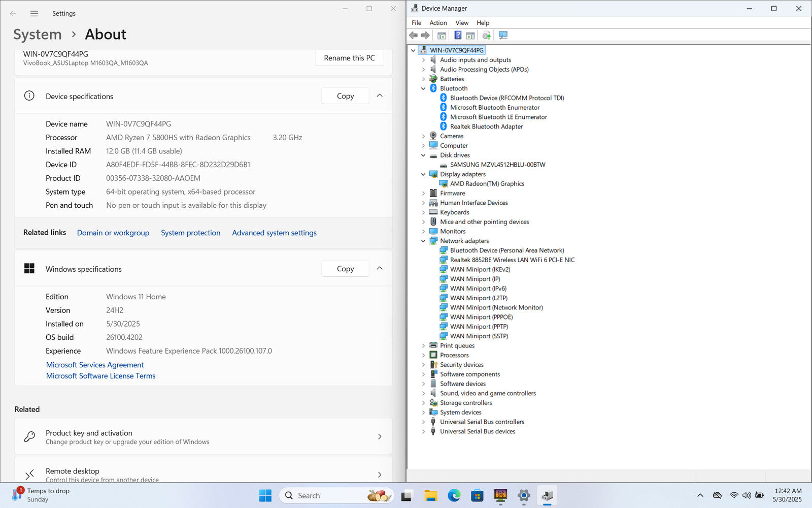Collapse the Device specifications section
This screenshot has height=508, width=812.
(380, 96)
